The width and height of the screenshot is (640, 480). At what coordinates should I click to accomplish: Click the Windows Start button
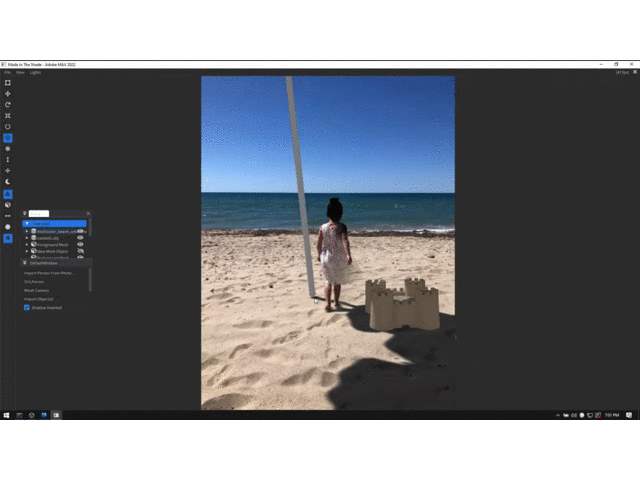[6, 414]
